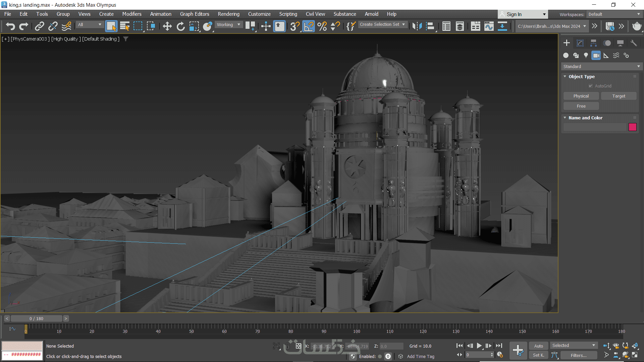Click the Undo arrow icon
Screen dimensions: 644x362
pos(10,26)
